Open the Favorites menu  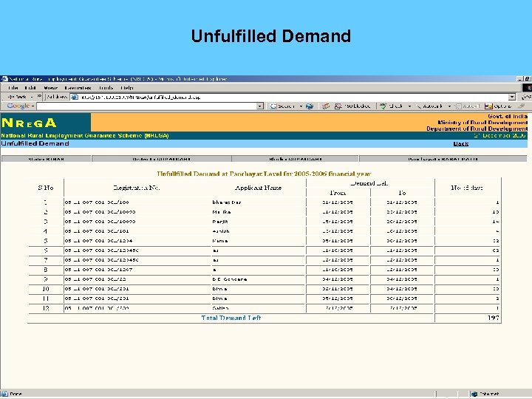point(78,88)
